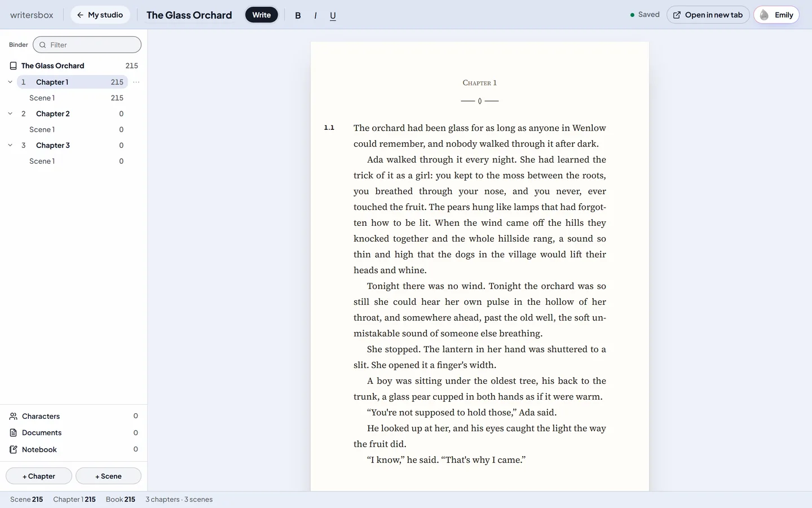Click the Book 215 word count
812x508 pixels.
(121, 500)
